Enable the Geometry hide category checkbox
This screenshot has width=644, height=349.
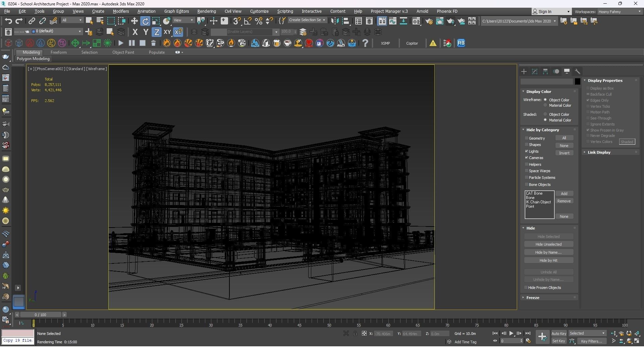527,138
